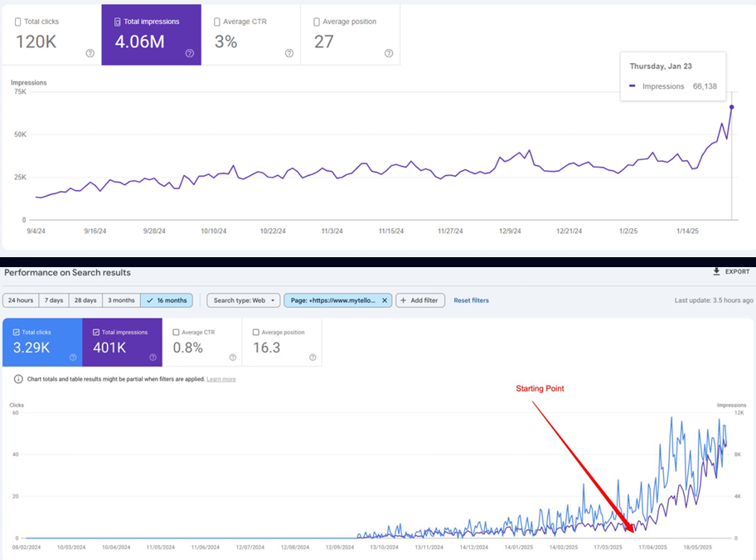The image size is (756, 560).
Task: Open help icon on the 3.29K Total clicks card
Action: (73, 358)
